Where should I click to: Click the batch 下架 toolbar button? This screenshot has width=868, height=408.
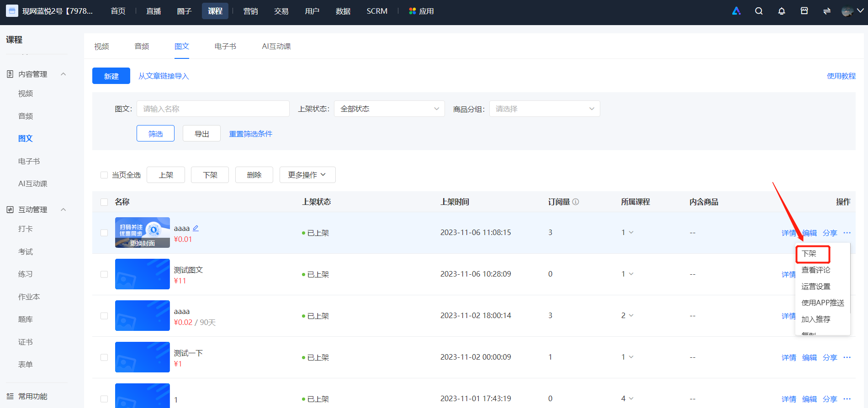pyautogui.click(x=210, y=175)
